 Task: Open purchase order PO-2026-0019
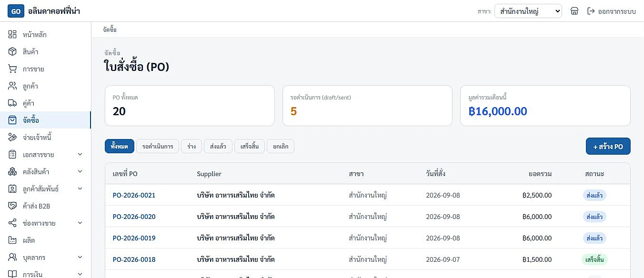point(134,238)
